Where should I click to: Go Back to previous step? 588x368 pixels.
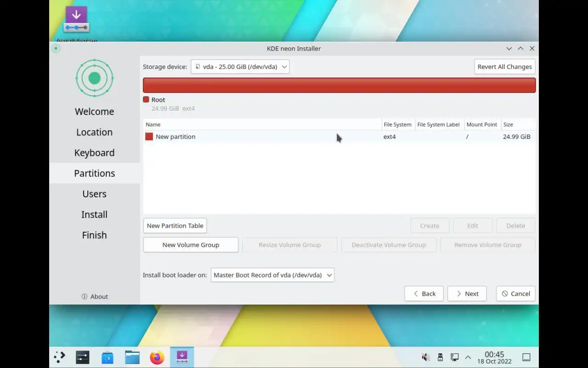pos(424,293)
